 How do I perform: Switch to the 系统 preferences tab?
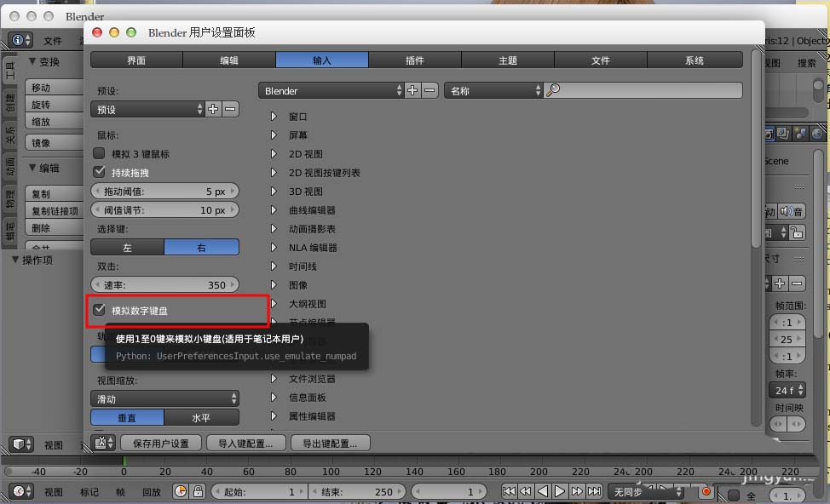(695, 60)
